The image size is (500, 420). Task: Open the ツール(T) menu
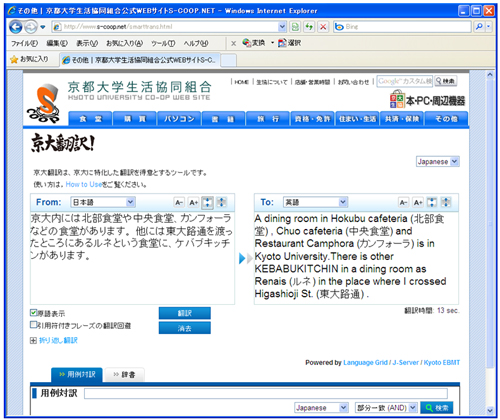click(x=163, y=43)
